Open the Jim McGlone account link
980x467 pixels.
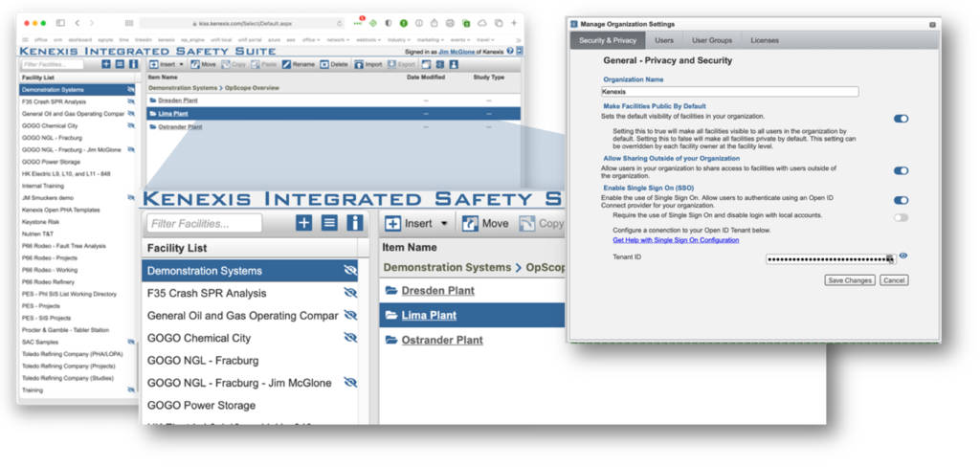457,52
